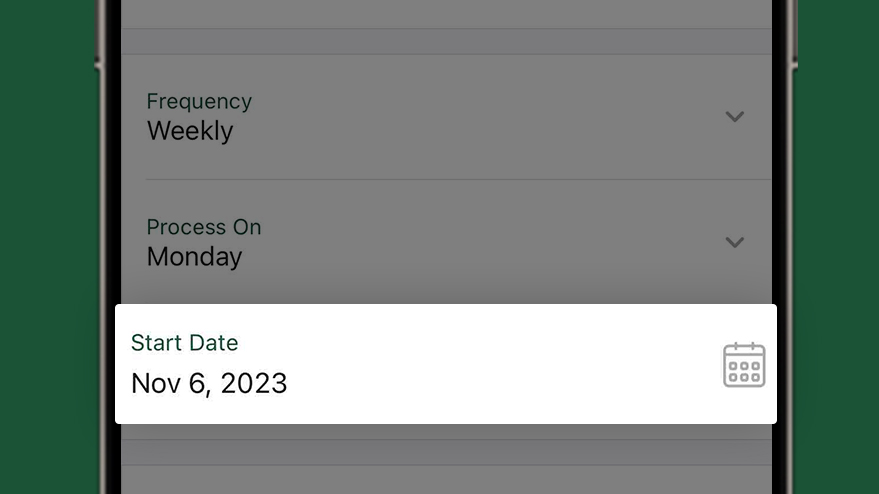Tap dimmed section band above the Frequency row
The height and width of the screenshot is (494, 879).
[446, 41]
